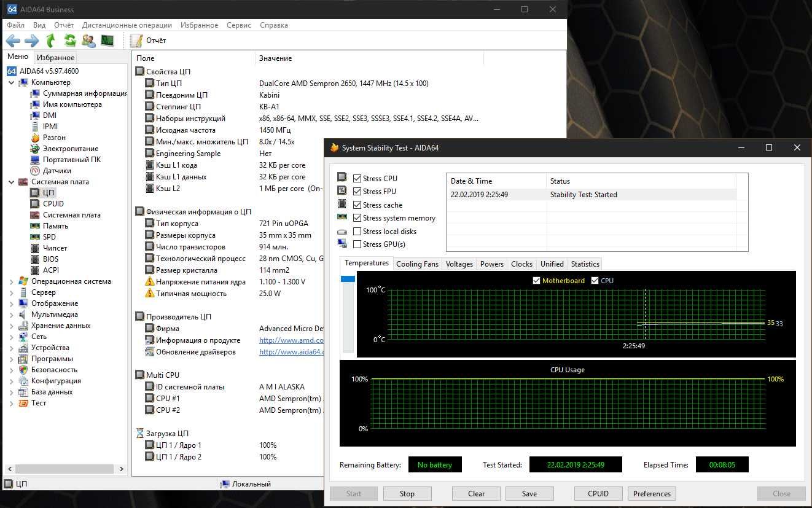
Task: Select IPMI tree item
Action: point(50,127)
